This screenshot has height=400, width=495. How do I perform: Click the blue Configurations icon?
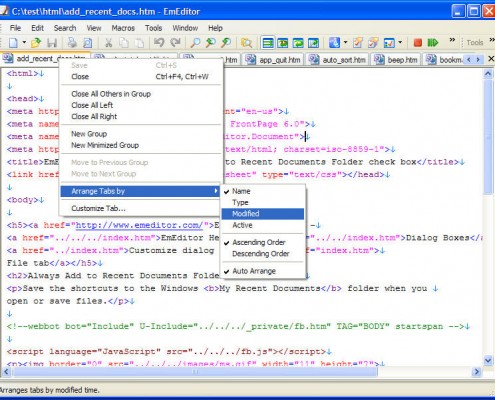pyautogui.click(x=334, y=43)
